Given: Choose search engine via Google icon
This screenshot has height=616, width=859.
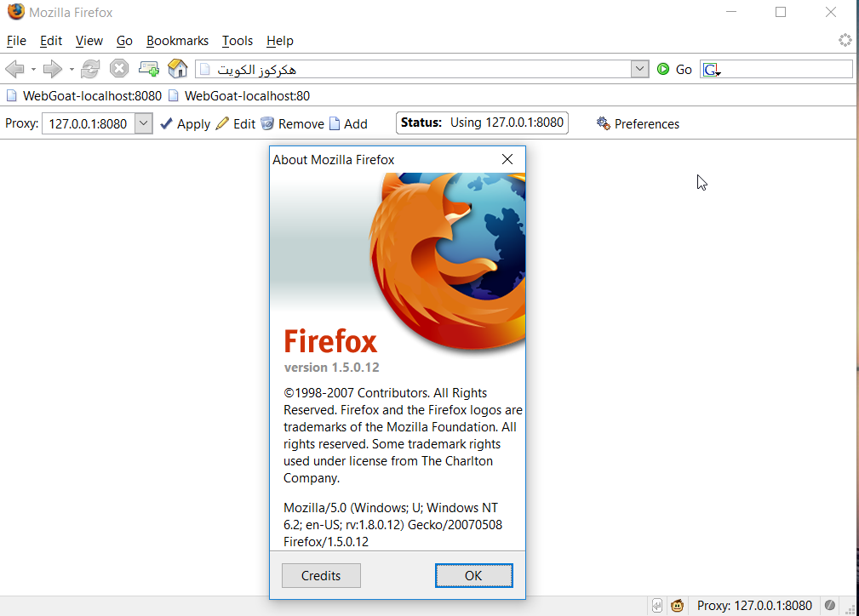Looking at the screenshot, I should click(712, 70).
